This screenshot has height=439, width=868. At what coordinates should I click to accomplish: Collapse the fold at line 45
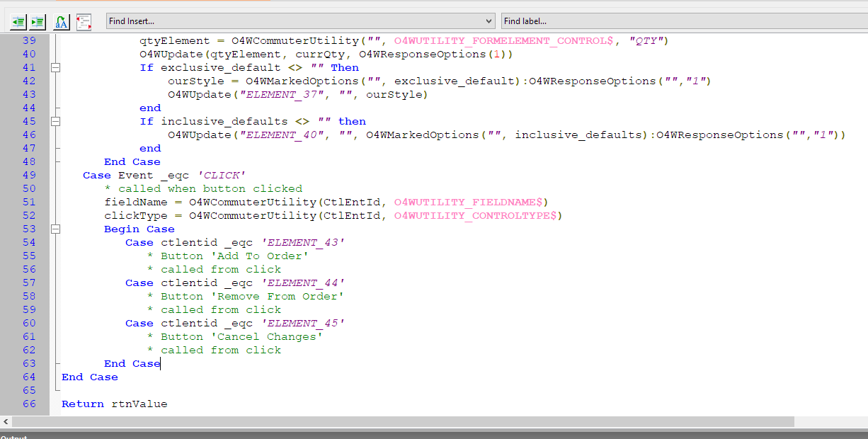(x=55, y=121)
